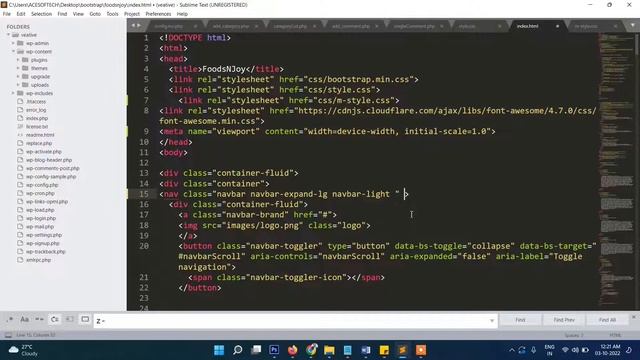Viewport: 640px width, 360px height.
Task: Open the Preferences menu
Action: click(x=158, y=14)
